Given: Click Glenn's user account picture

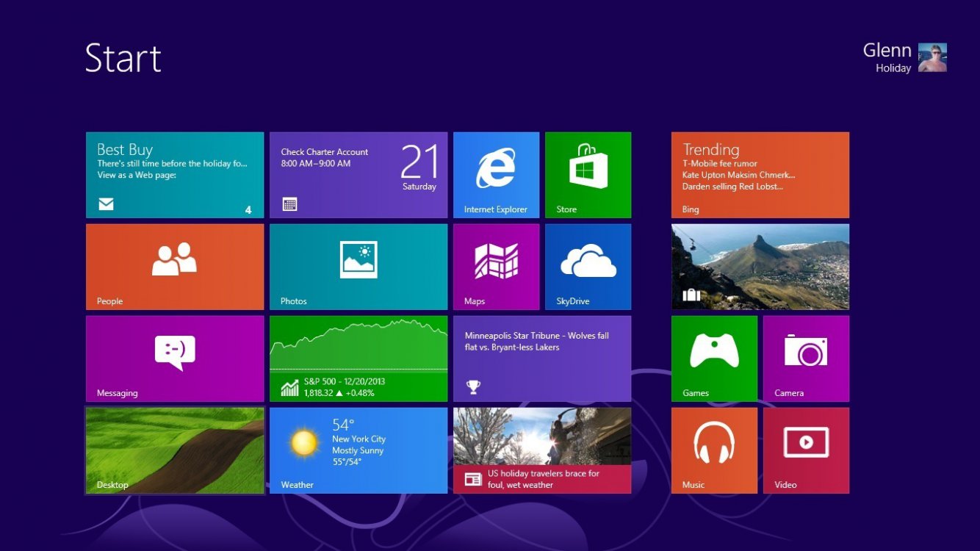Looking at the screenshot, I should click(x=932, y=57).
